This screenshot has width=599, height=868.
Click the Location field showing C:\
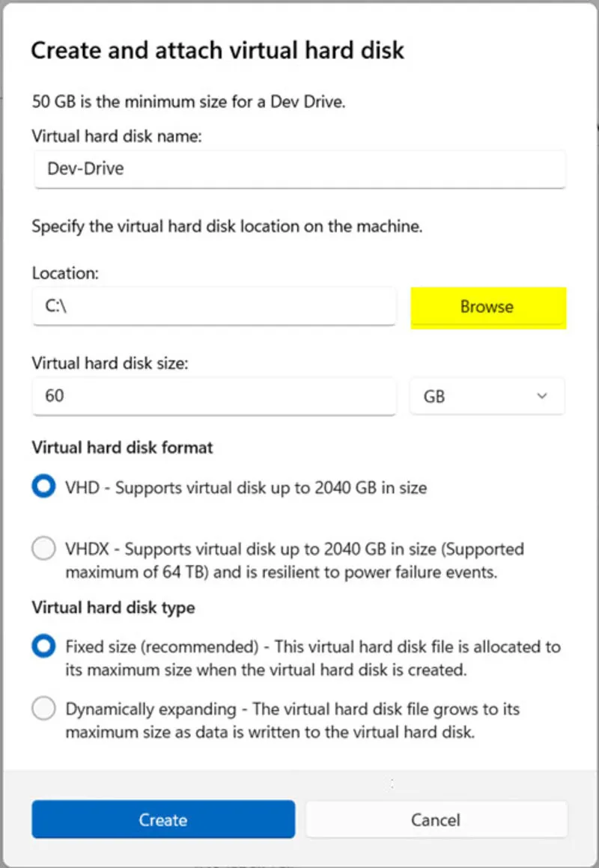tap(214, 306)
